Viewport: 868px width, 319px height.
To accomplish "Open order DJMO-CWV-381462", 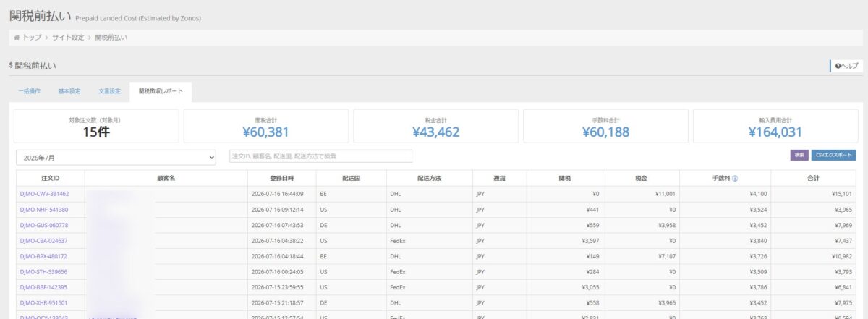I will coord(44,194).
